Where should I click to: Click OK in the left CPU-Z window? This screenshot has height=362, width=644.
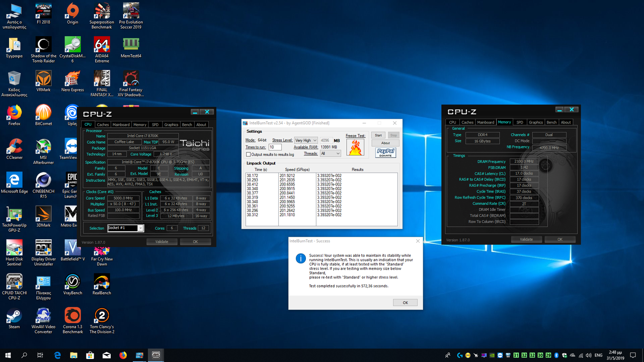coord(196,241)
